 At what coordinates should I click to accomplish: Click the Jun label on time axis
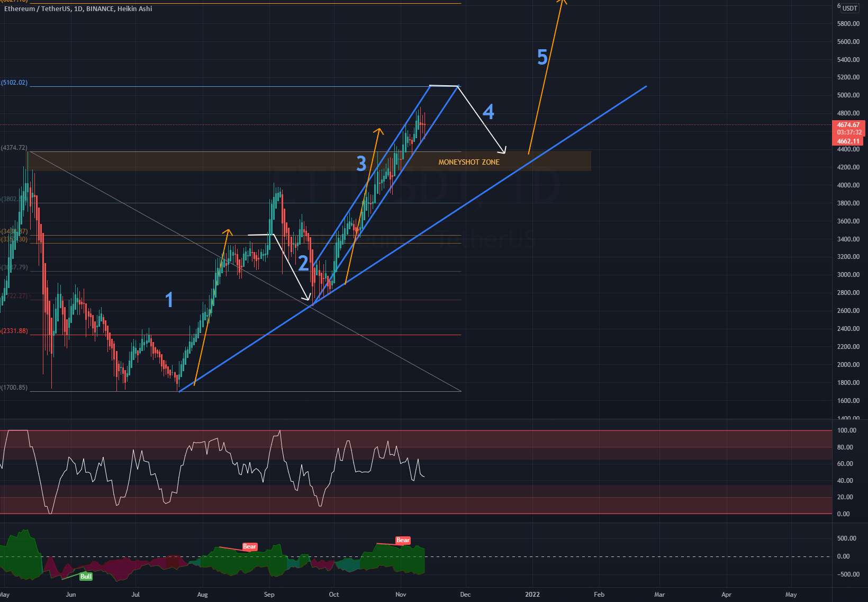pos(71,595)
